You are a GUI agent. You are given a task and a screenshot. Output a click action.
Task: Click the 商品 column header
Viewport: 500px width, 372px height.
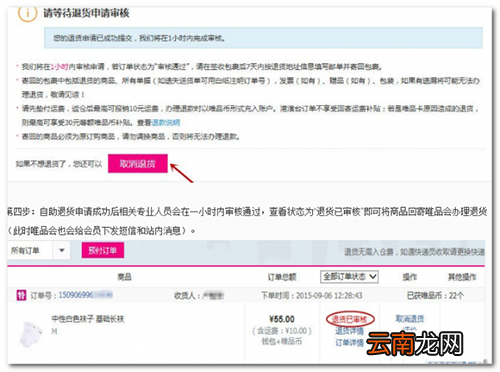pyautogui.click(x=124, y=277)
